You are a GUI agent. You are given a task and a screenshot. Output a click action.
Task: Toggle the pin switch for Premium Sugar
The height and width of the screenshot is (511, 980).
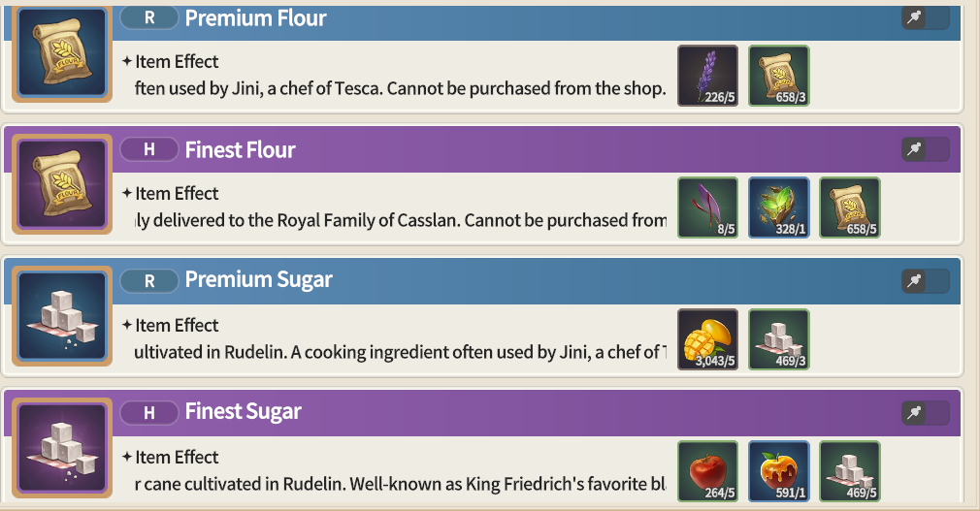click(926, 281)
